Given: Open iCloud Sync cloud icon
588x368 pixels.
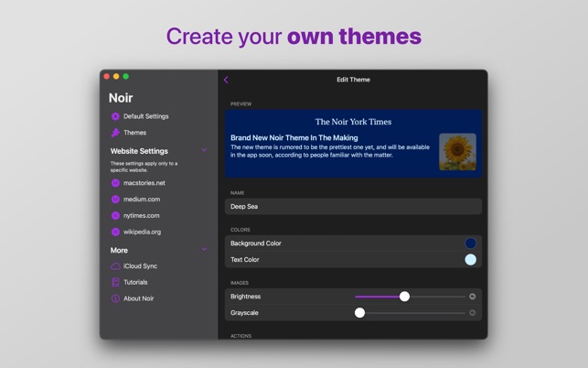Looking at the screenshot, I should pyautogui.click(x=115, y=266).
